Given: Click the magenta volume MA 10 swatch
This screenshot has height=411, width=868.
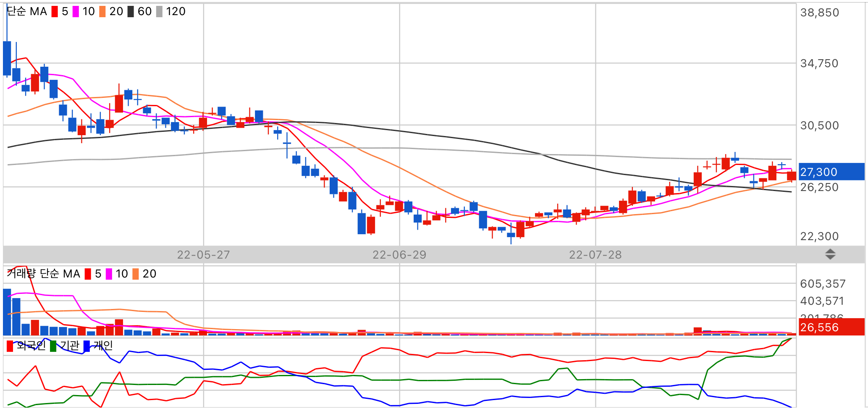Looking at the screenshot, I should [x=109, y=274].
